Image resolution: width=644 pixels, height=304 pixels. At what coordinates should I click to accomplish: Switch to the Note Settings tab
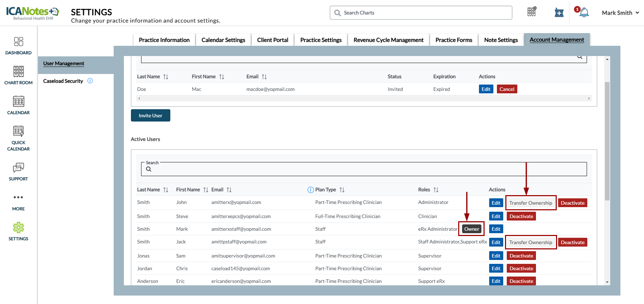coord(501,40)
